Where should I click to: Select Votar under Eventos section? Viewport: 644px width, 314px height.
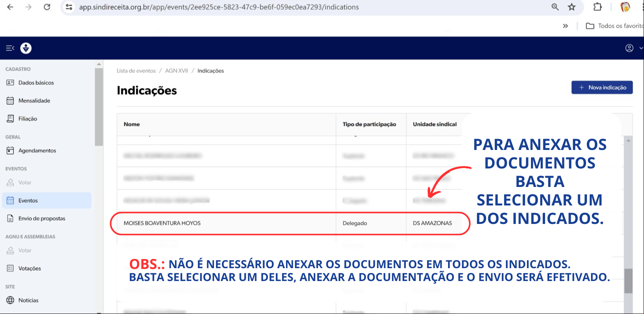pyautogui.click(x=47, y=182)
